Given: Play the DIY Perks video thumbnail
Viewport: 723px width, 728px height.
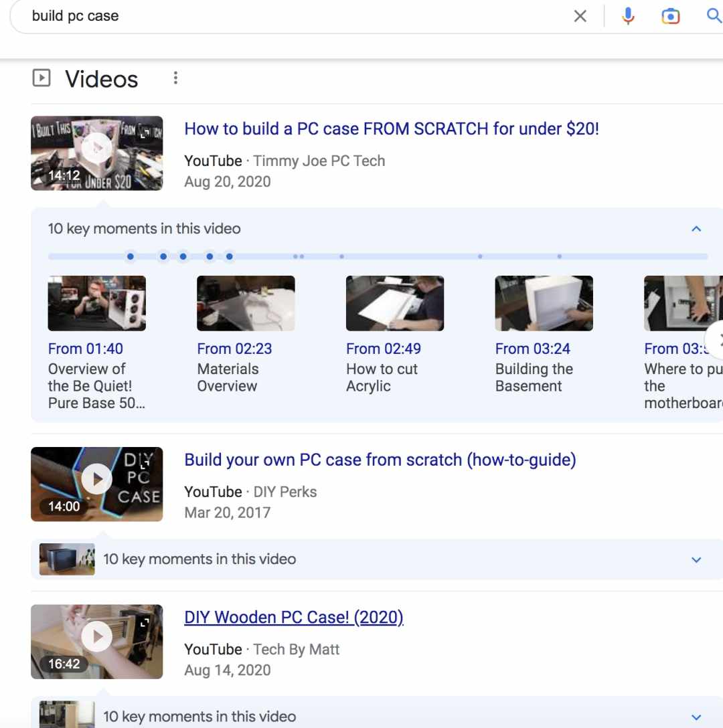Looking at the screenshot, I should point(96,484).
